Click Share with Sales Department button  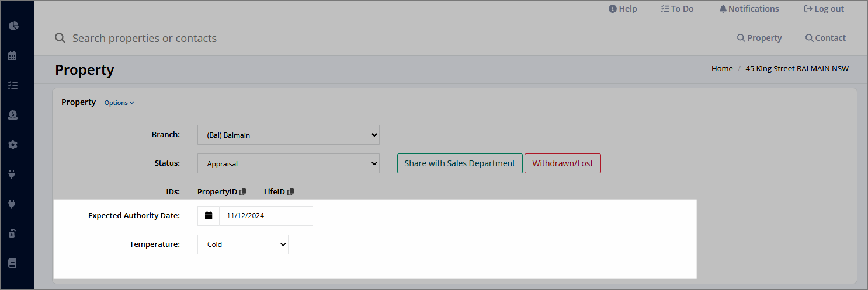tap(460, 163)
